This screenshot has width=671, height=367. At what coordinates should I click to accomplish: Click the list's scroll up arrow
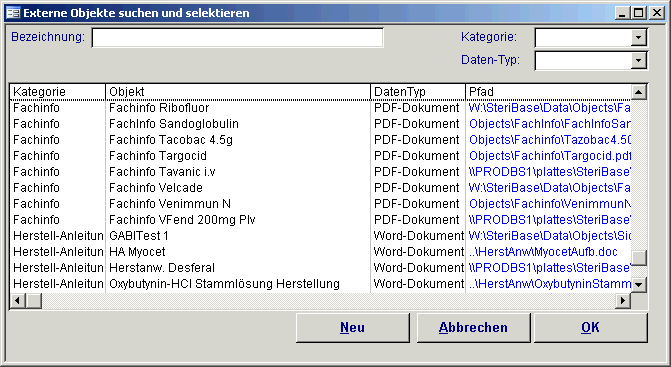(x=638, y=92)
